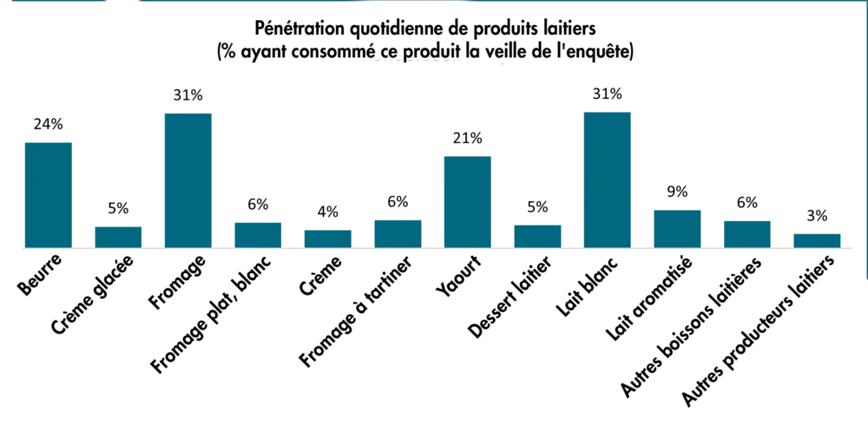Select the eighth bar in the chart

tap(538, 235)
